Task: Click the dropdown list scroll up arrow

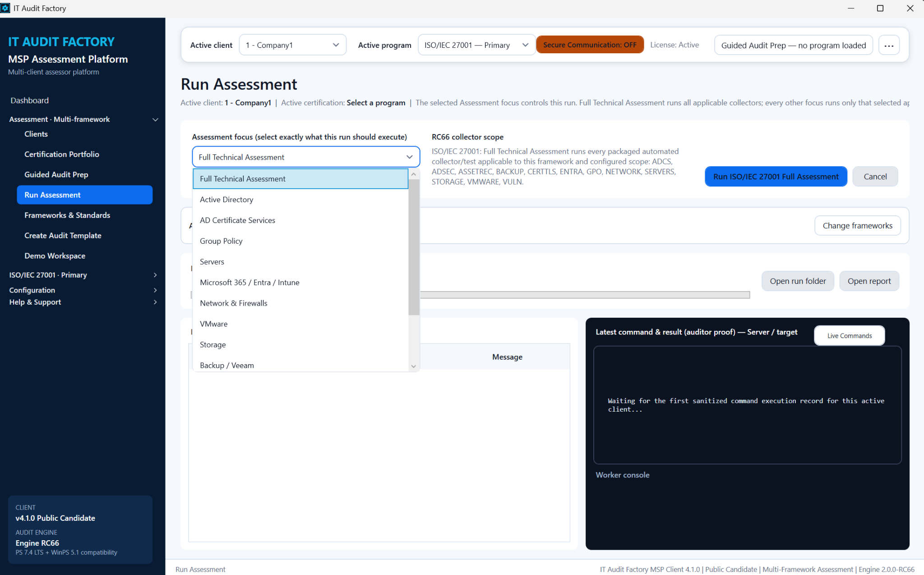Action: tap(414, 174)
